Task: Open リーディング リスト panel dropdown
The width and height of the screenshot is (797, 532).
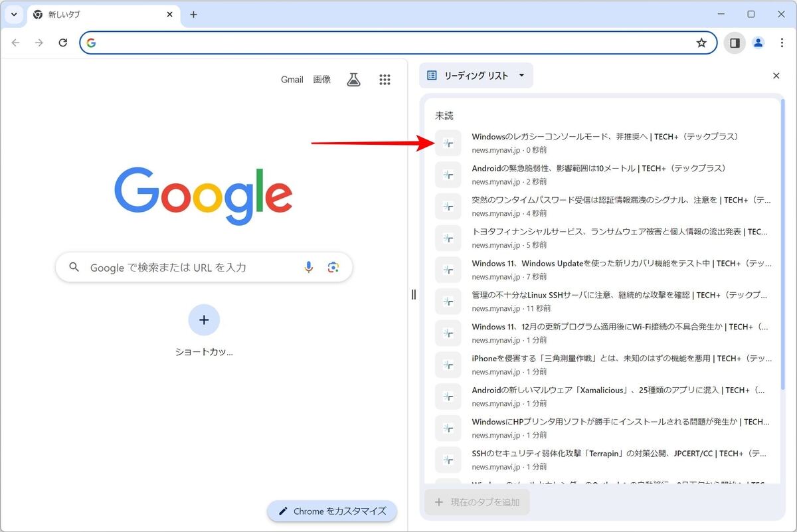Action: (476, 76)
